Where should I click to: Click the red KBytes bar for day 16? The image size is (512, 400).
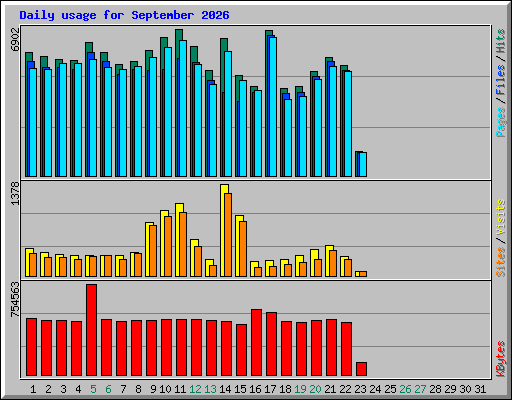(257, 343)
